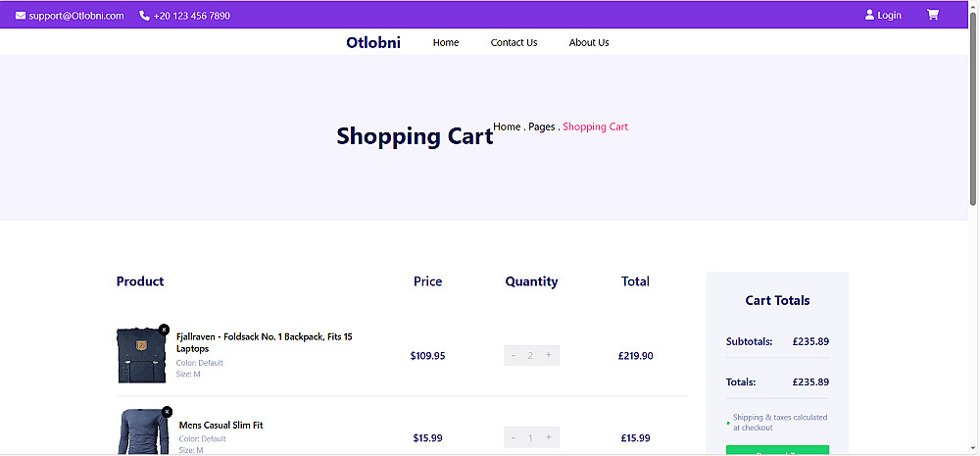The image size is (980, 456).
Task: Click the Otlobni brand logo
Action: click(373, 42)
